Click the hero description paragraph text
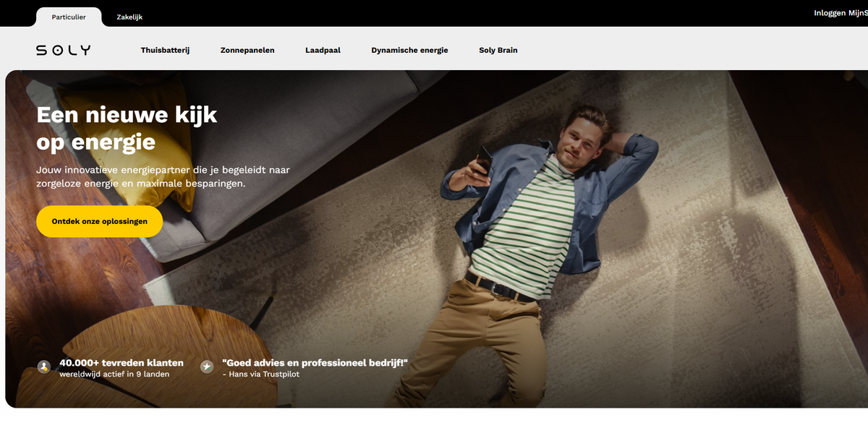This screenshot has height=425, width=868. pyautogui.click(x=163, y=177)
